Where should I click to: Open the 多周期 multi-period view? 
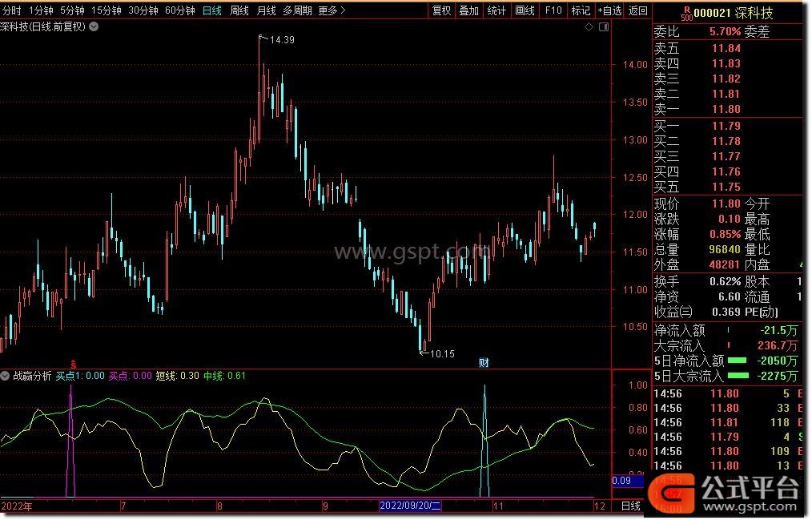(297, 10)
